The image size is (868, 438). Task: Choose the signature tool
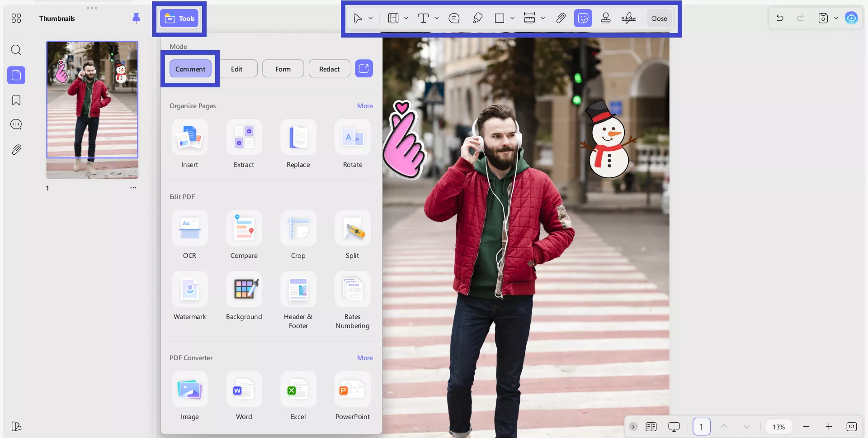click(628, 18)
